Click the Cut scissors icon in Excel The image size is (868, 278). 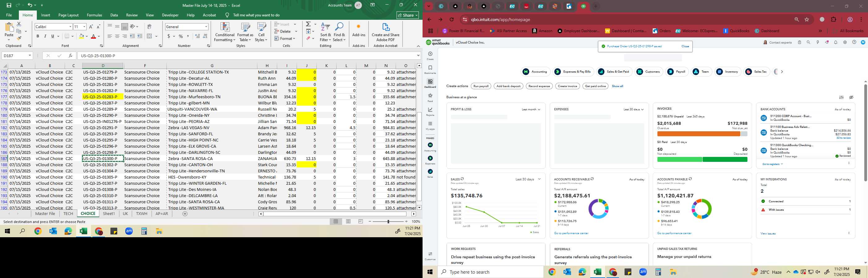(19, 24)
